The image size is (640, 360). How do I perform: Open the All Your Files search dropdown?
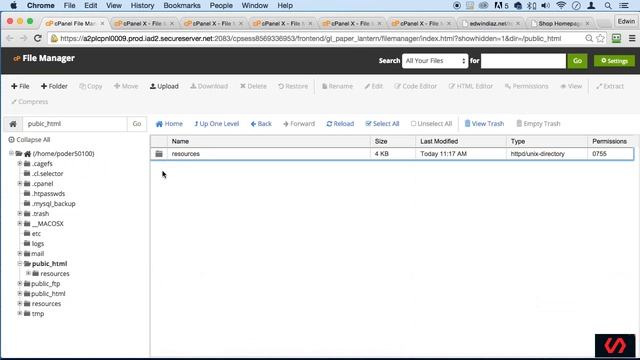(x=435, y=61)
